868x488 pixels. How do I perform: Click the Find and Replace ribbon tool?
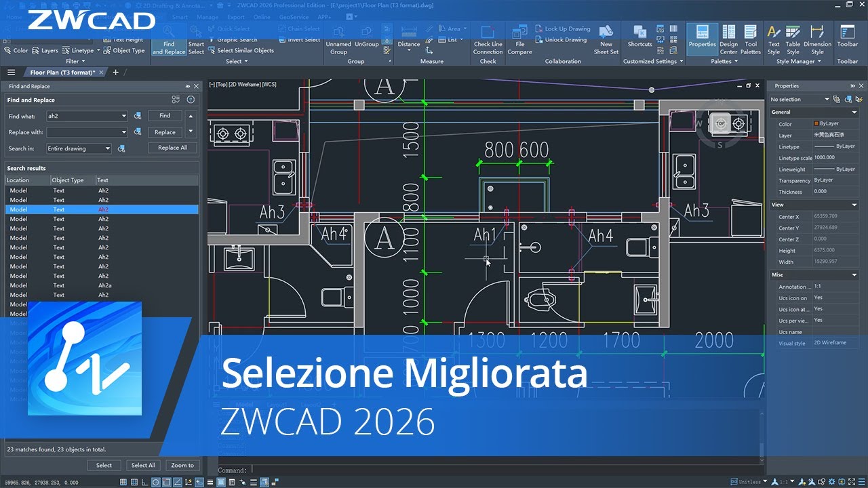pyautogui.click(x=169, y=40)
